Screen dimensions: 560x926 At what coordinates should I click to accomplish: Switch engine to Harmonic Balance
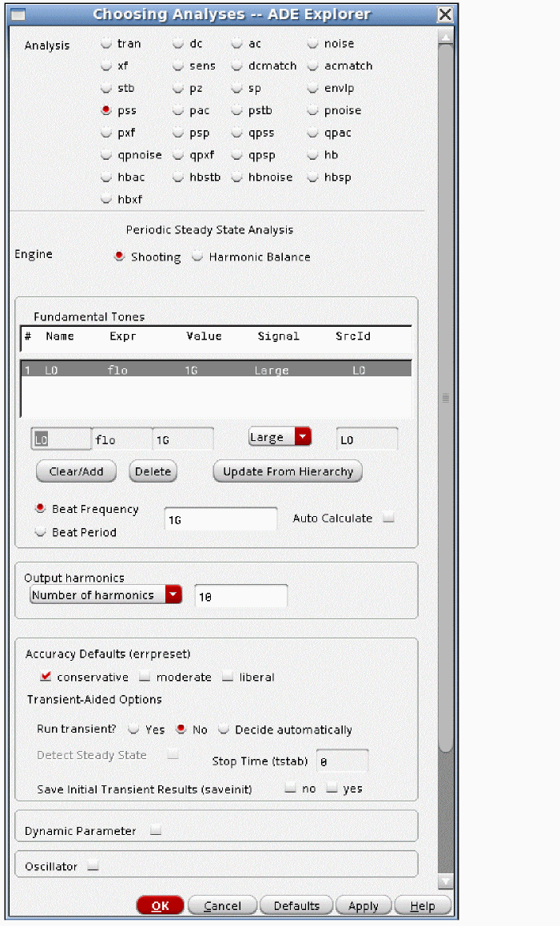pos(197,256)
